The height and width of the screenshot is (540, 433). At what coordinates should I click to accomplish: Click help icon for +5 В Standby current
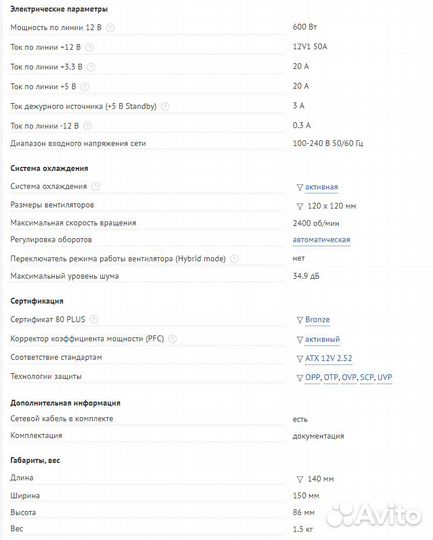point(165,106)
